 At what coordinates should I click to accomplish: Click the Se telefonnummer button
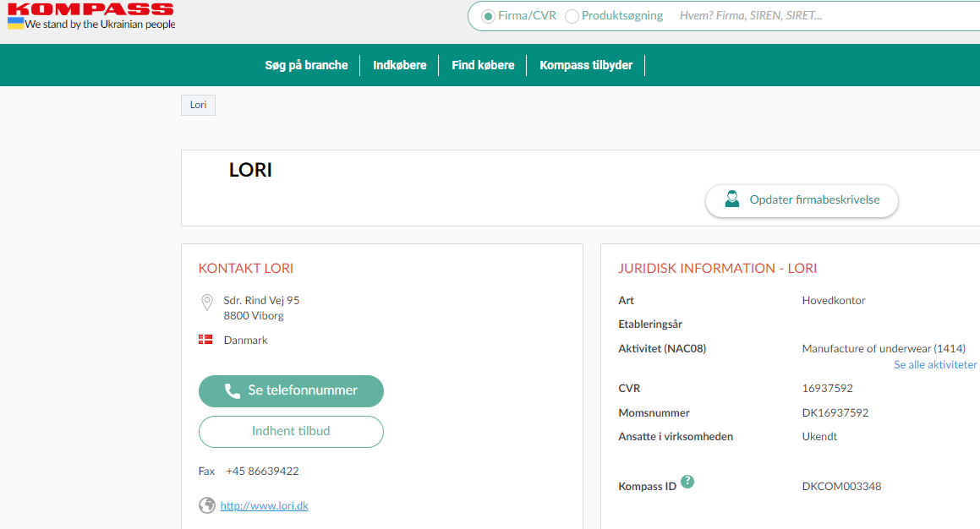291,391
